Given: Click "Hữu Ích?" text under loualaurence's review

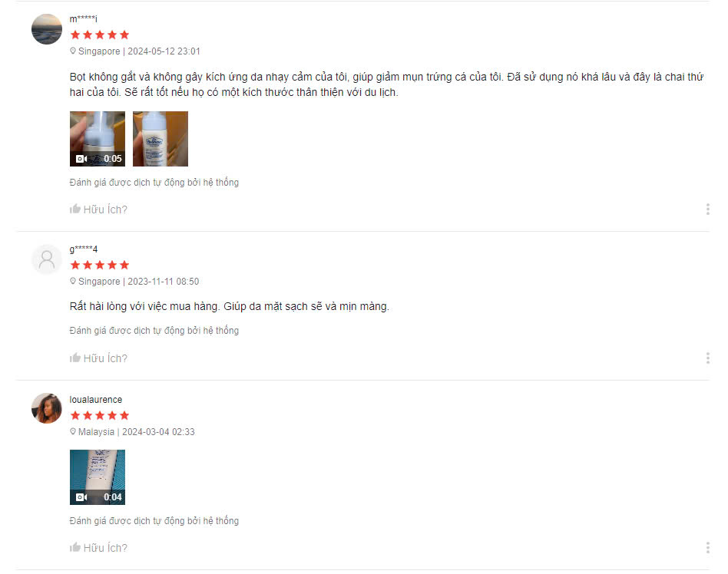Looking at the screenshot, I should pos(105,548).
